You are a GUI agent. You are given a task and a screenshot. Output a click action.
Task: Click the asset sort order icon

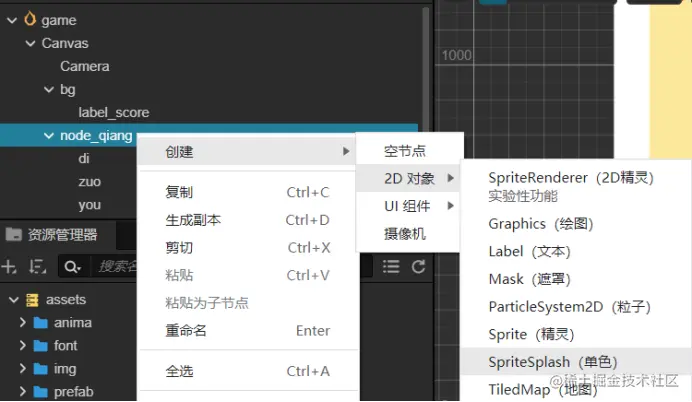38,267
